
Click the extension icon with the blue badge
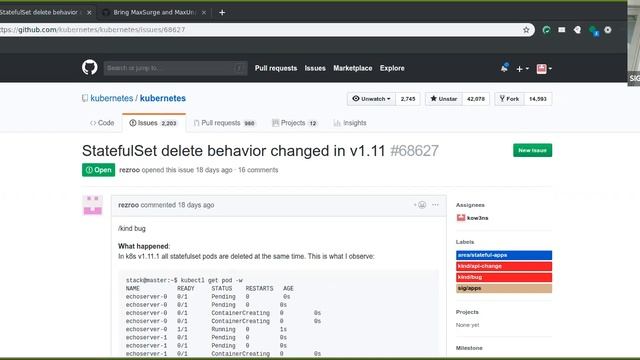coord(593,31)
